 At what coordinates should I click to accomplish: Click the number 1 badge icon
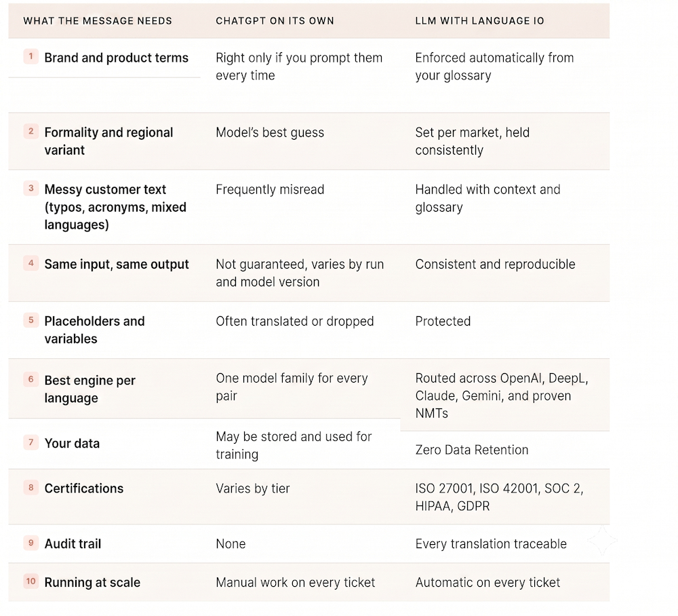click(31, 56)
